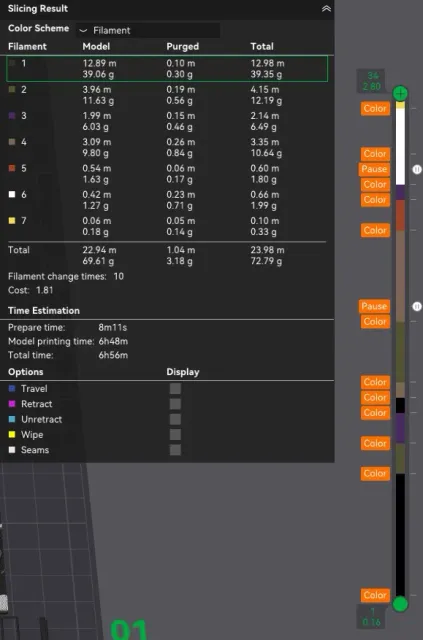Click the purged value 0.05 m
Screen dimensions: 423x640
point(181,221)
